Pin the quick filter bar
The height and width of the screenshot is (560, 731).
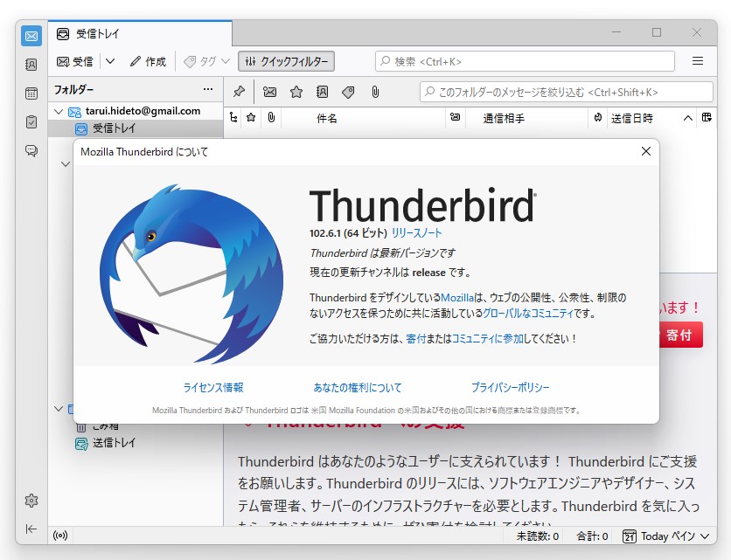pos(239,92)
